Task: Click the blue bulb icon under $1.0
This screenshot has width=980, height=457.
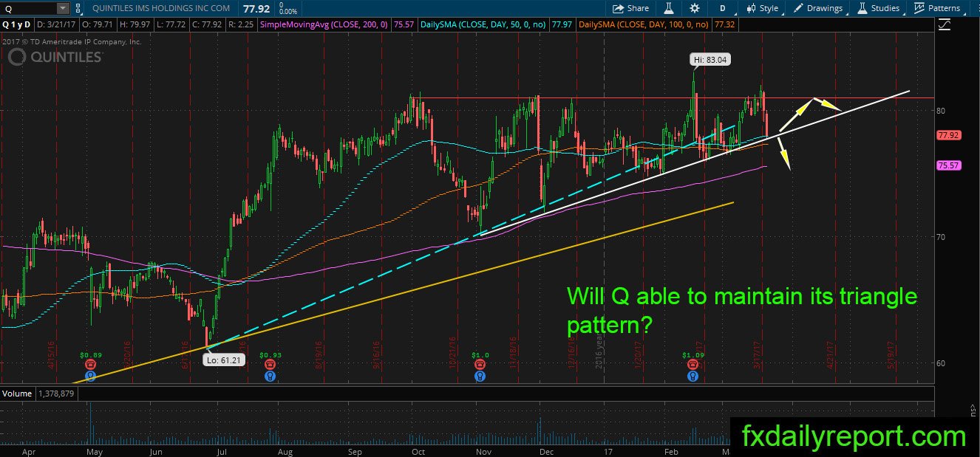Action: [x=480, y=376]
